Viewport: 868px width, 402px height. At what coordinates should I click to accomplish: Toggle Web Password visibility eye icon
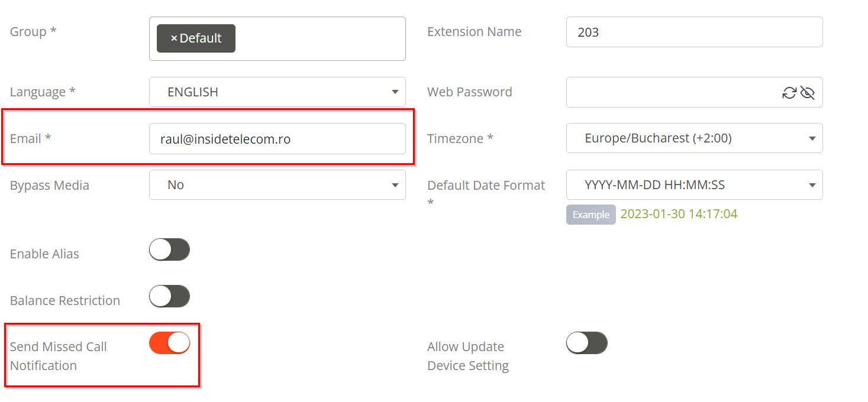pos(808,93)
